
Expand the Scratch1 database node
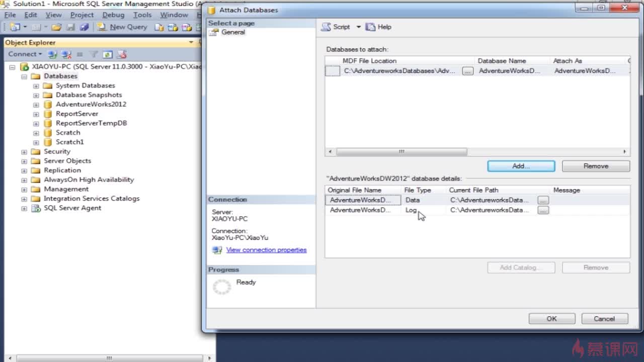[36, 142]
